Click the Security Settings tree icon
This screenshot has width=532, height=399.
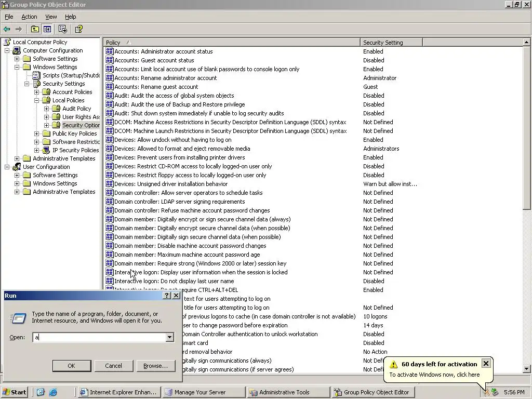coord(37,84)
